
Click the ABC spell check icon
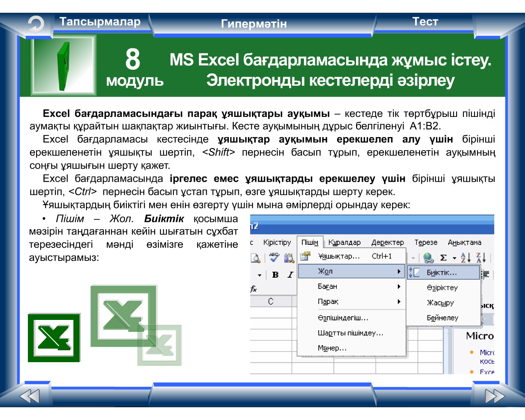[274, 257]
